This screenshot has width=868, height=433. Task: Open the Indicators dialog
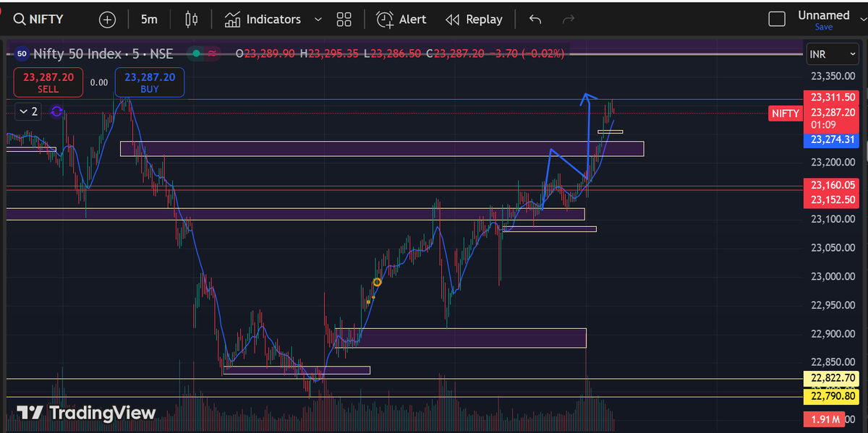coord(263,20)
